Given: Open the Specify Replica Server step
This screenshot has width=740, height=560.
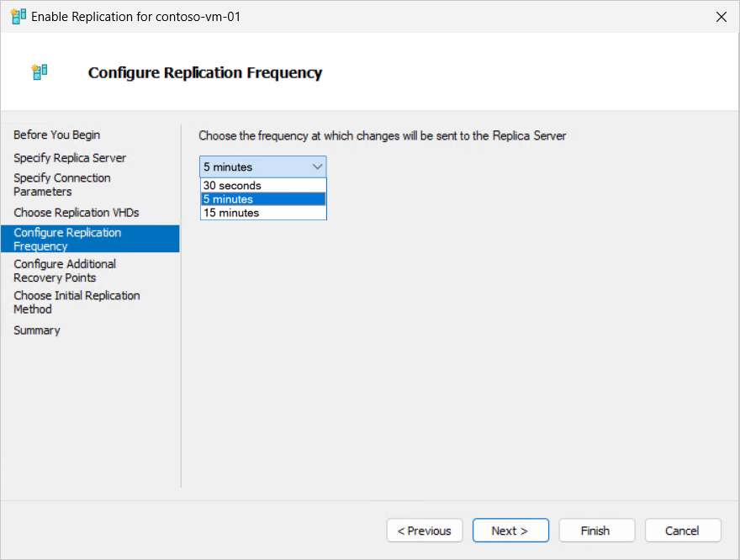Looking at the screenshot, I should pos(70,158).
